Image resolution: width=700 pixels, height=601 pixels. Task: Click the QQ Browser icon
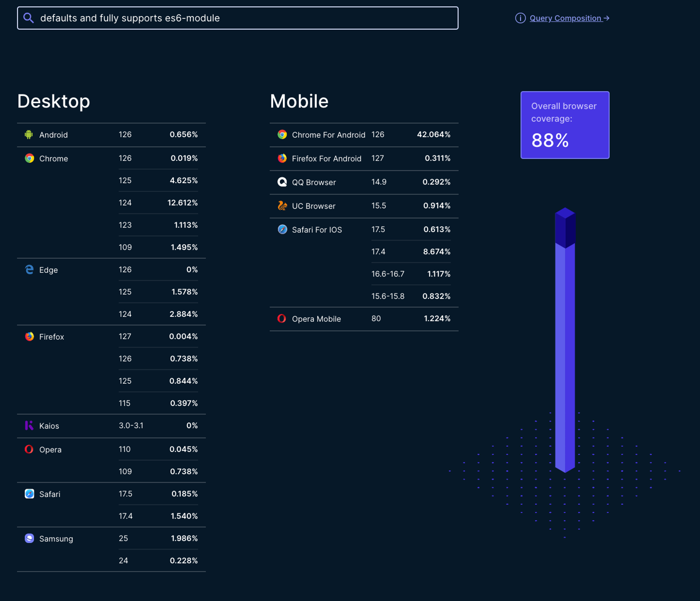point(282,182)
